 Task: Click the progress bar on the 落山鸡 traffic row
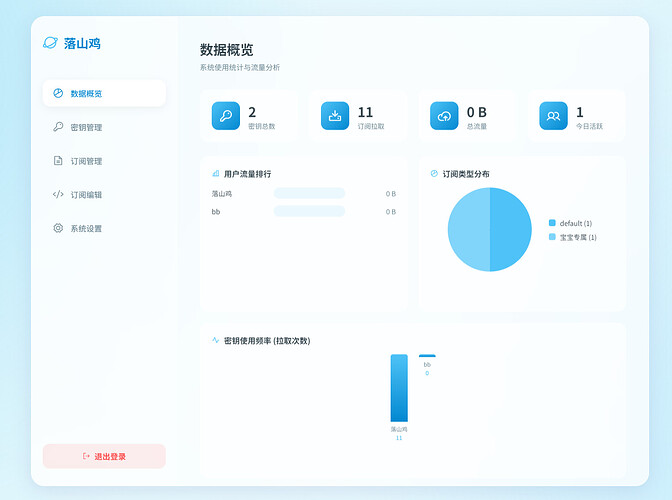pyautogui.click(x=309, y=193)
